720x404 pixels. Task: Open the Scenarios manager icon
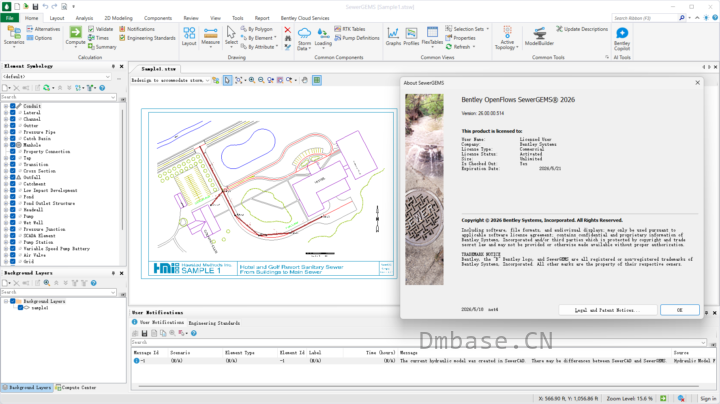(14, 36)
